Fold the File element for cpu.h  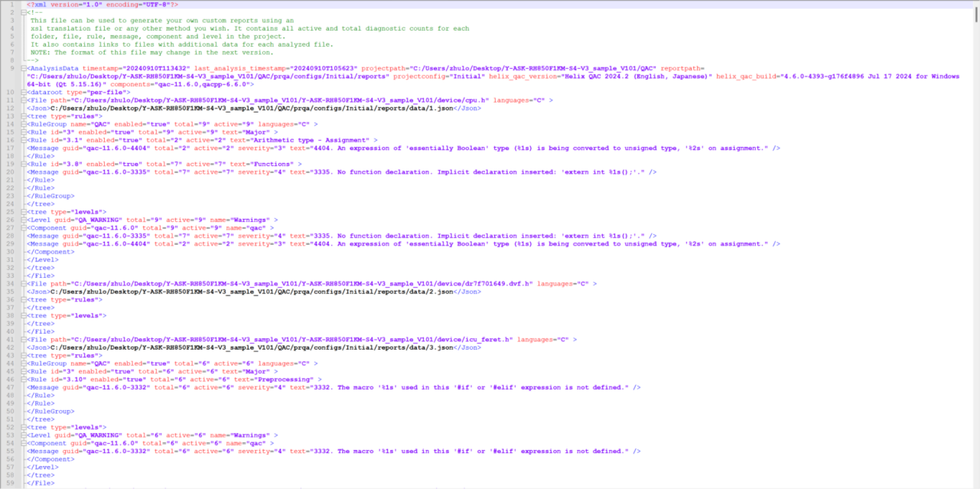tap(24, 100)
